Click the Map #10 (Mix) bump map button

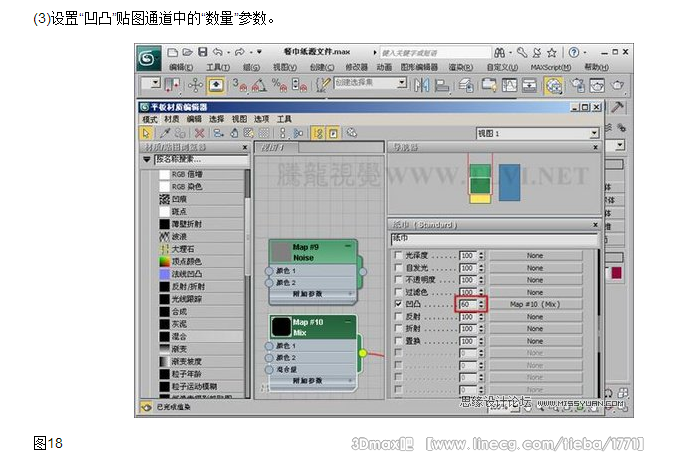coord(535,304)
